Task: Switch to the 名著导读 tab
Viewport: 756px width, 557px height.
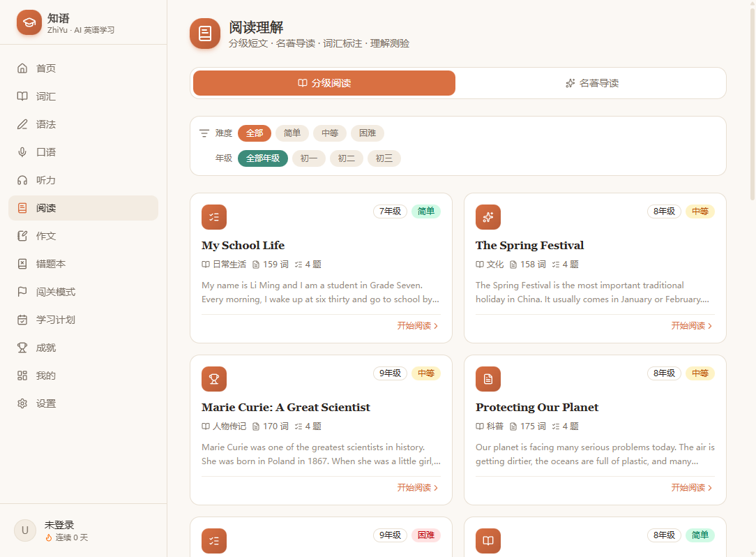Action: [591, 83]
